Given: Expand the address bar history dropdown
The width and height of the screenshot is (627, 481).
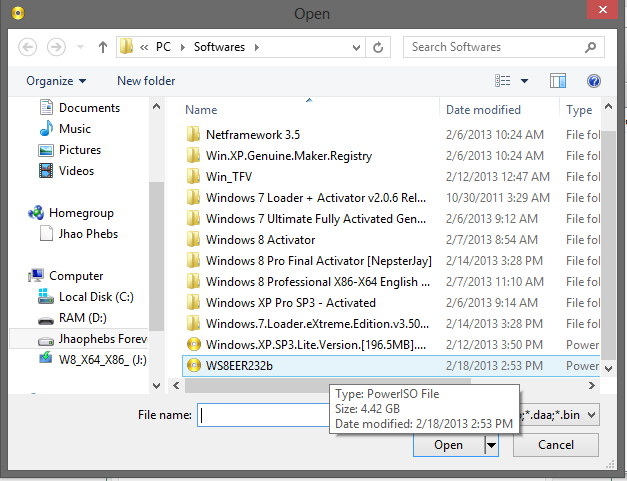Looking at the screenshot, I should 356,47.
